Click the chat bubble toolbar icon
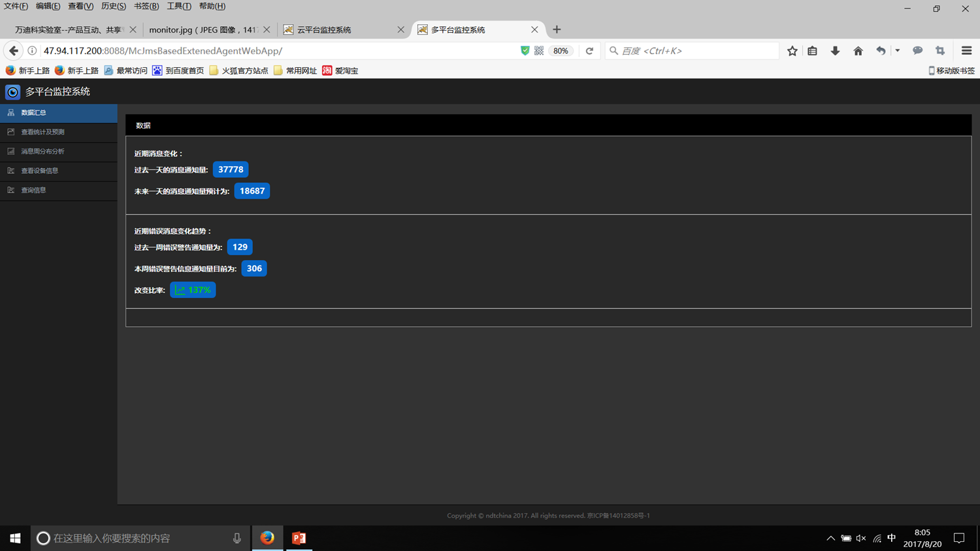 tap(917, 51)
